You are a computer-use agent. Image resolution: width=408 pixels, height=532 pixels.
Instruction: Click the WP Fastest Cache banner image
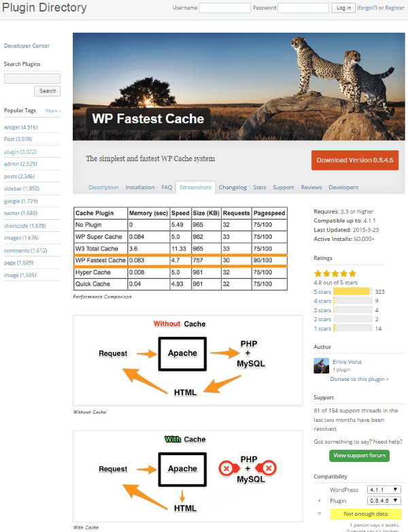239,86
